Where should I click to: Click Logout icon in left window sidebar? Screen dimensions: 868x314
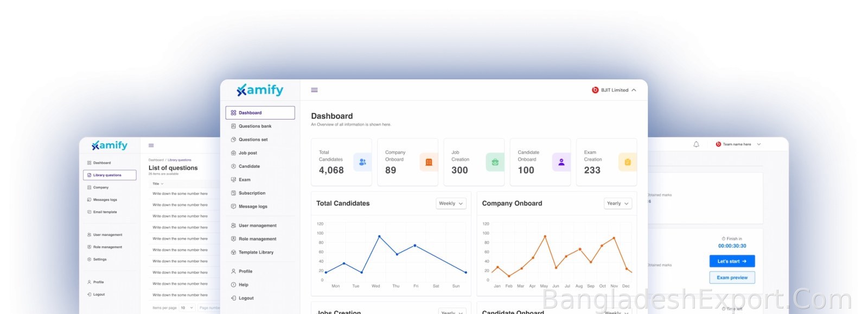[89, 294]
